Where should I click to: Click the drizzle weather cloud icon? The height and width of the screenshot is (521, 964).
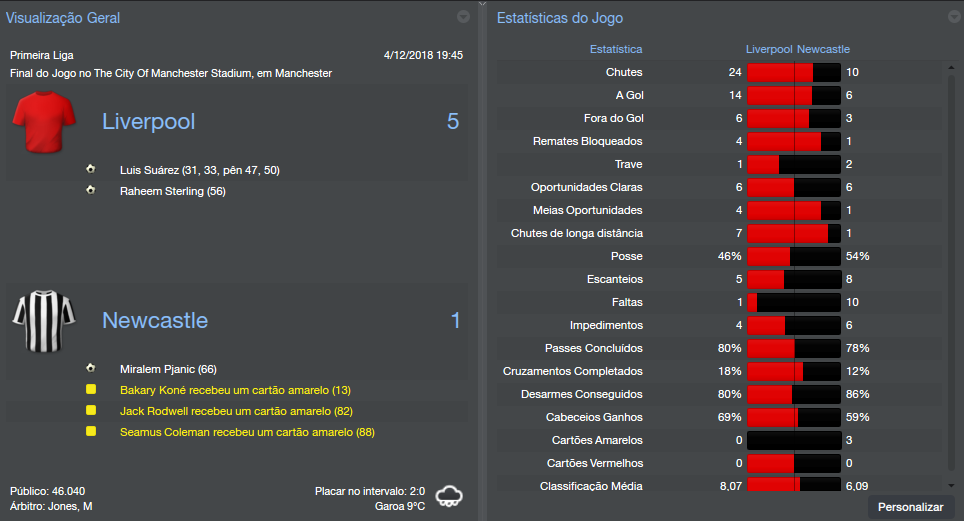click(449, 495)
